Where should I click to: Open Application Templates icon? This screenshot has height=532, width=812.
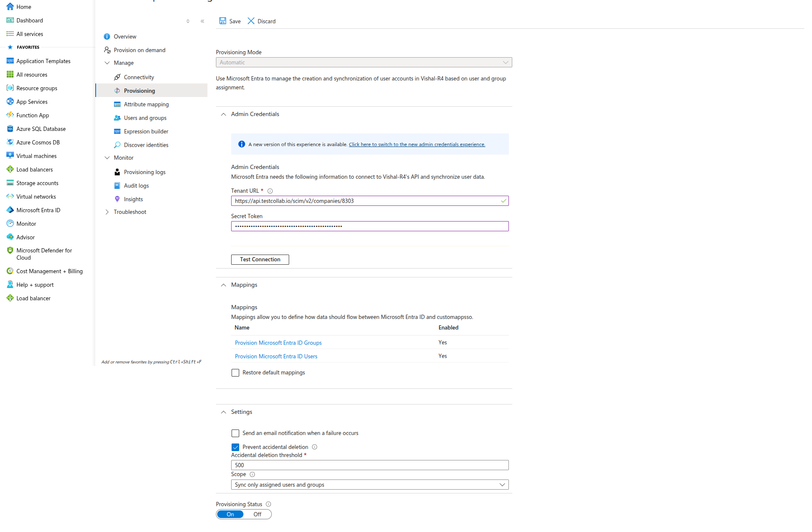click(10, 61)
